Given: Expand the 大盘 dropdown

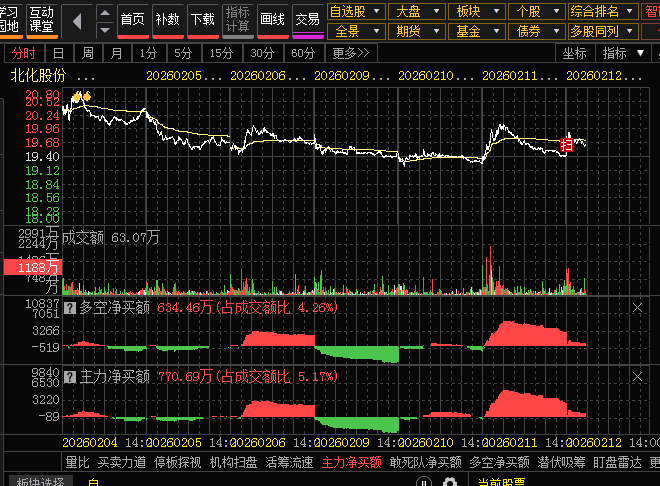Looking at the screenshot, I should (x=416, y=11).
